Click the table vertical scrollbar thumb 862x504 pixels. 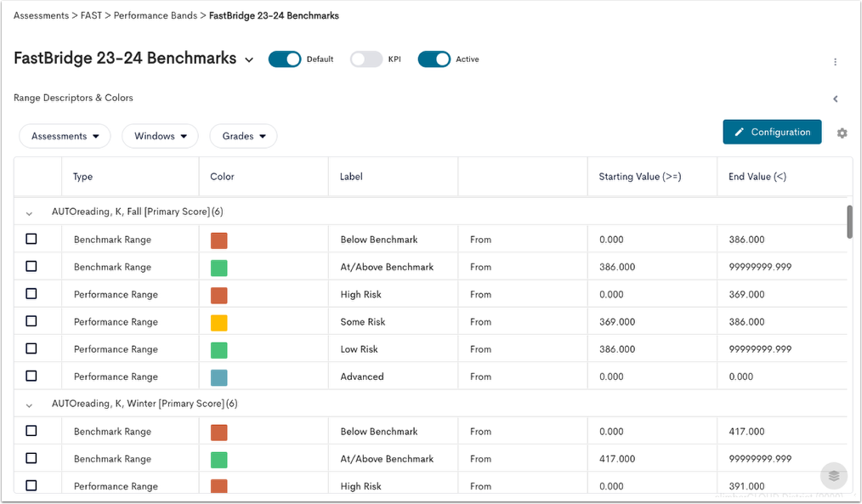click(849, 222)
